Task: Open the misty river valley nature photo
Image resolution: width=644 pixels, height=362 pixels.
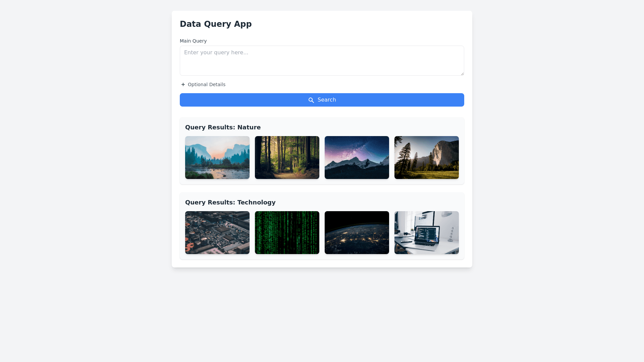Action: pos(217,158)
